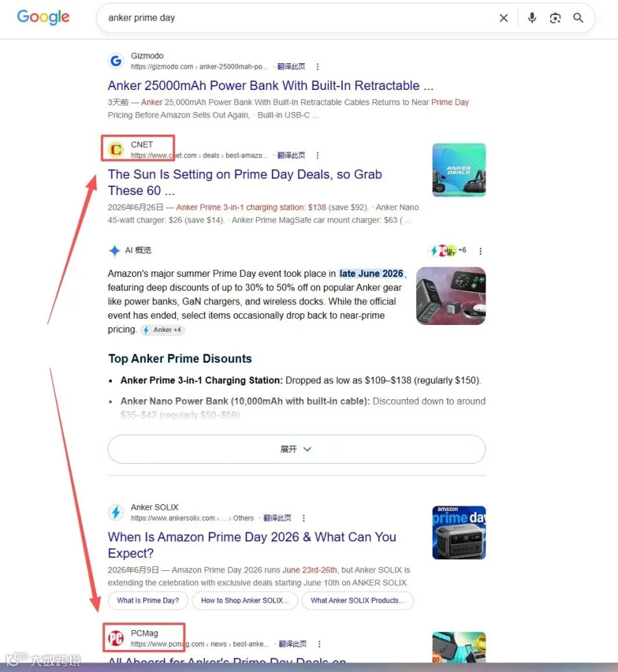Click the Anker SOLIX lightning favicon

[116, 512]
